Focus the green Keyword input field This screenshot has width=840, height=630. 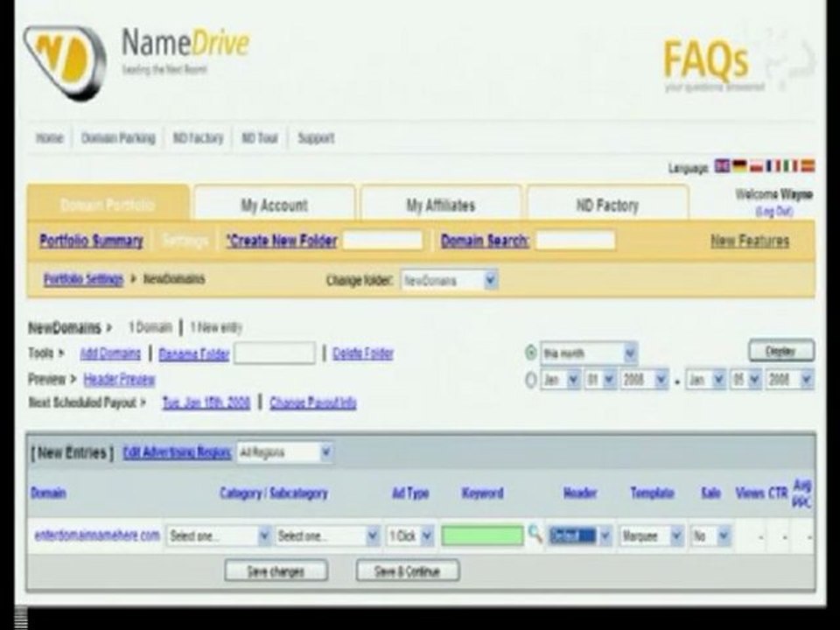[x=482, y=535]
